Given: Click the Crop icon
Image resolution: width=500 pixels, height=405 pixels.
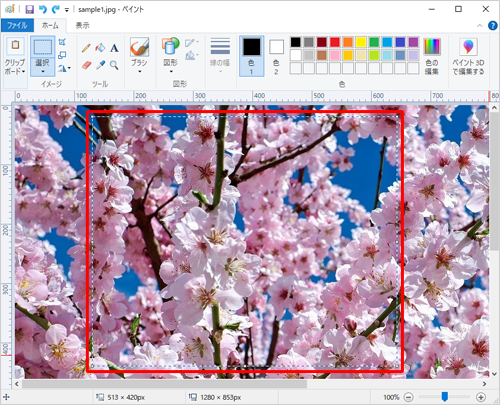Looking at the screenshot, I should point(62,42).
